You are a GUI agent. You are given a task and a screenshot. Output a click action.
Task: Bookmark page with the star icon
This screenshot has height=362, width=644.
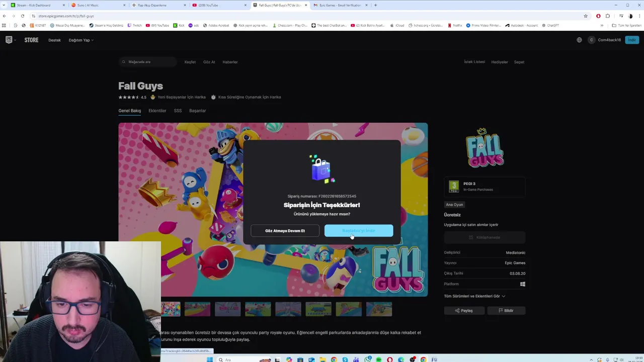[586, 16]
